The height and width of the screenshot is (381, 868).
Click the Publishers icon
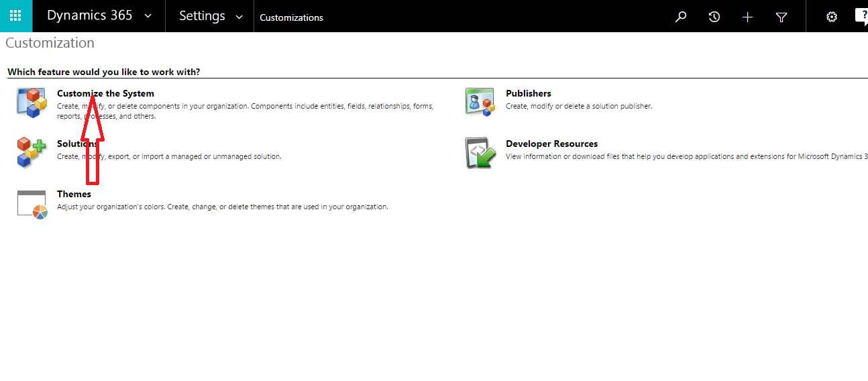(480, 102)
